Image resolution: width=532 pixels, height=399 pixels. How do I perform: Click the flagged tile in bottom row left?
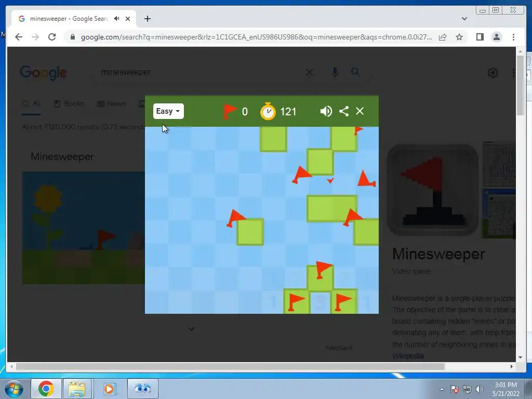(297, 302)
